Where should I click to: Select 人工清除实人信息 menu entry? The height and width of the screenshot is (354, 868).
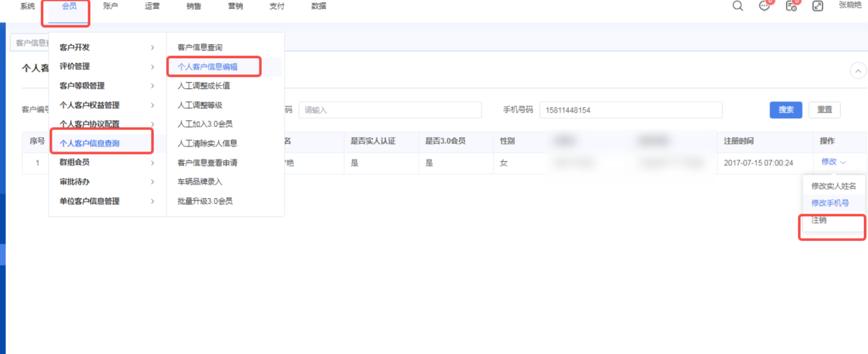tap(207, 143)
